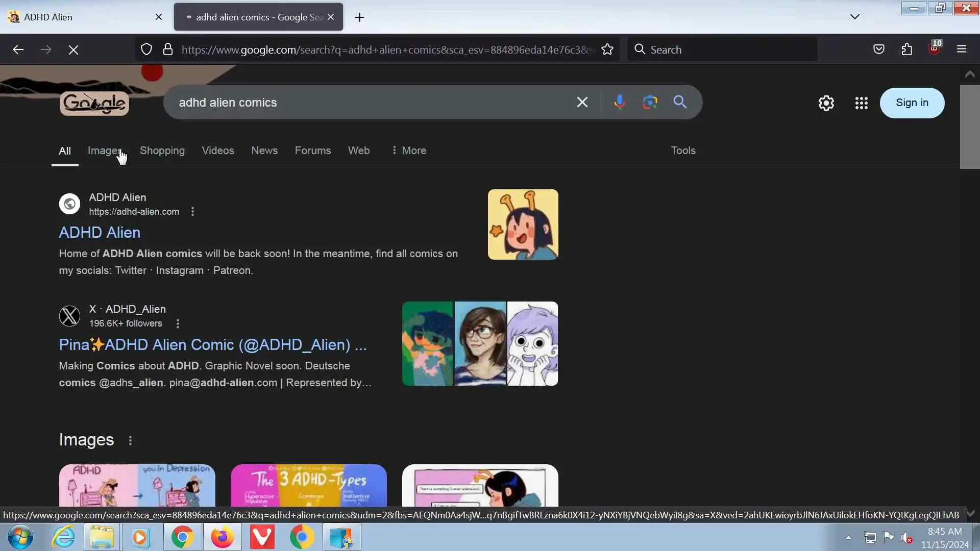Open Google quick settings gear
This screenshot has width=980, height=551.
point(826,103)
